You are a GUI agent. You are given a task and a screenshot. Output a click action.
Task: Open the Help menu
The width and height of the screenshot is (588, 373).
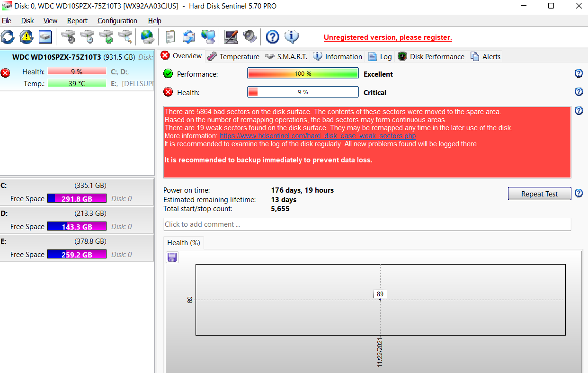(x=155, y=21)
